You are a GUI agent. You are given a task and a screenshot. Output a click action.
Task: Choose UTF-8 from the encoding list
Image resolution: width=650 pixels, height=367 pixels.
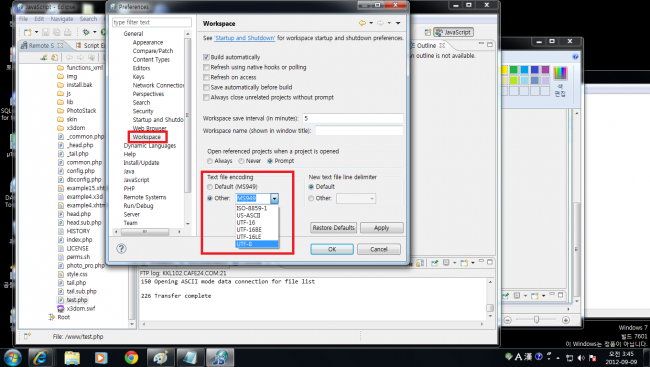click(257, 244)
